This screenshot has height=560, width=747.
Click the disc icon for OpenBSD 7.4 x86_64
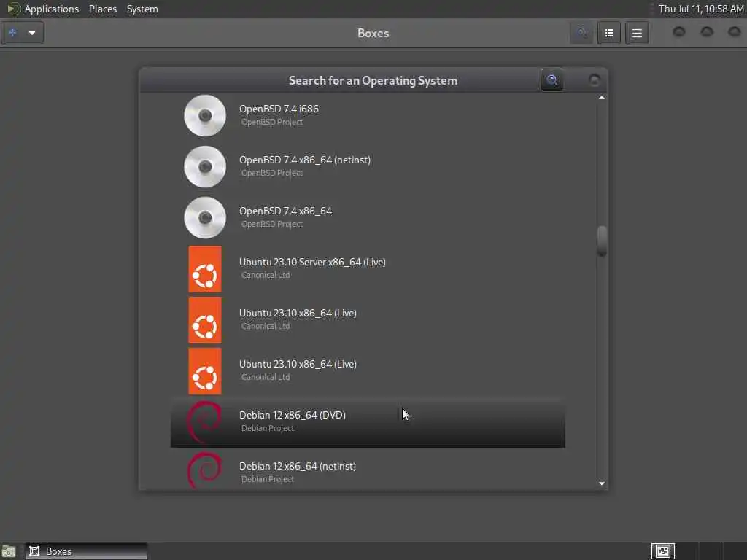pyautogui.click(x=205, y=217)
